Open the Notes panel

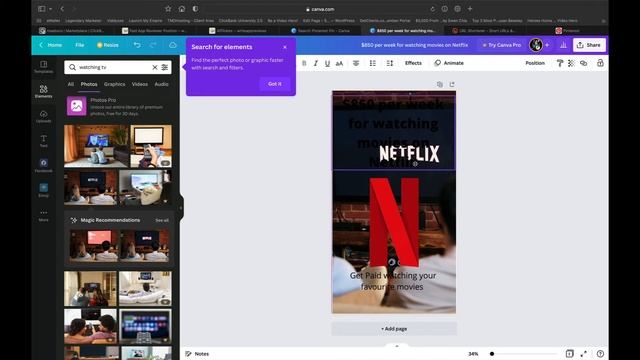pos(198,354)
